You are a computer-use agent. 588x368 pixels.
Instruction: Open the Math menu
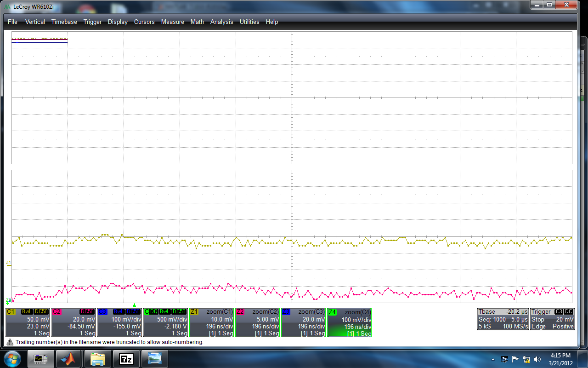(x=197, y=22)
